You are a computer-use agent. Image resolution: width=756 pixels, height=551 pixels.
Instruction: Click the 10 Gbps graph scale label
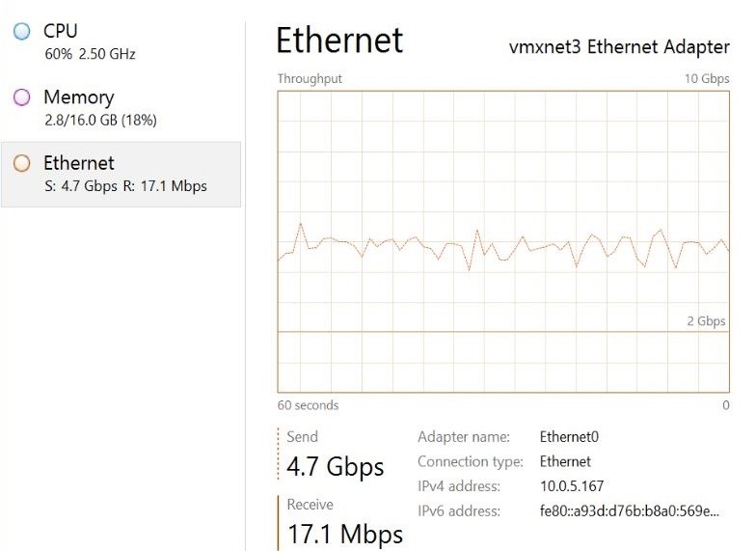[x=707, y=78]
